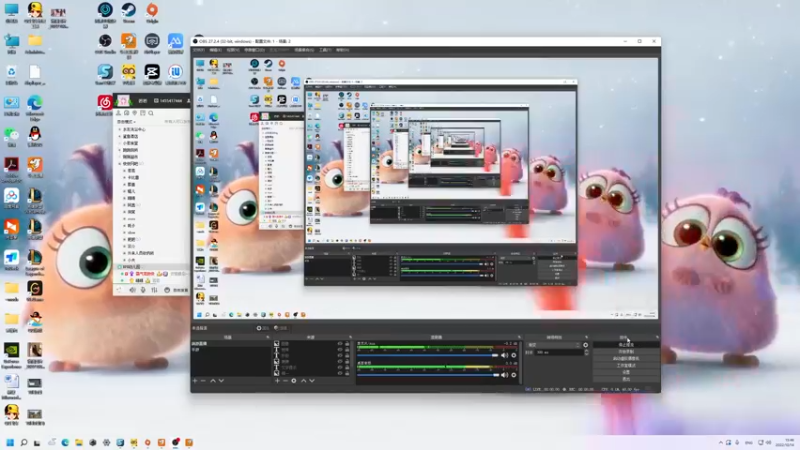Viewport: 800px width, 450px height.
Task: Toggle visibility eye of fourth source row
Action: point(340,362)
